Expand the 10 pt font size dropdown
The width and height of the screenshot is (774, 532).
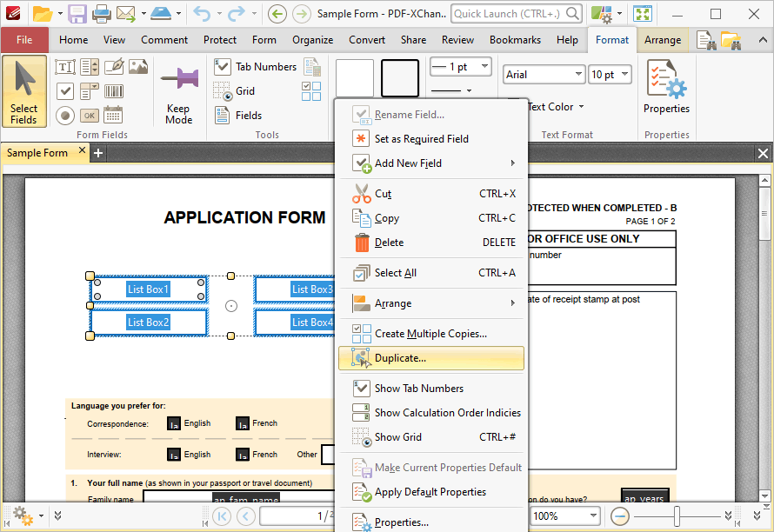tap(611, 75)
